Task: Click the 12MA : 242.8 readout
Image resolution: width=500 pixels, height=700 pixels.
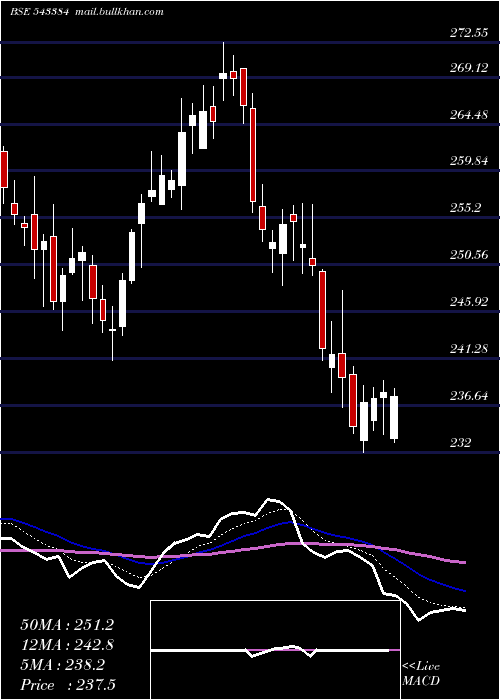Action: [67, 645]
